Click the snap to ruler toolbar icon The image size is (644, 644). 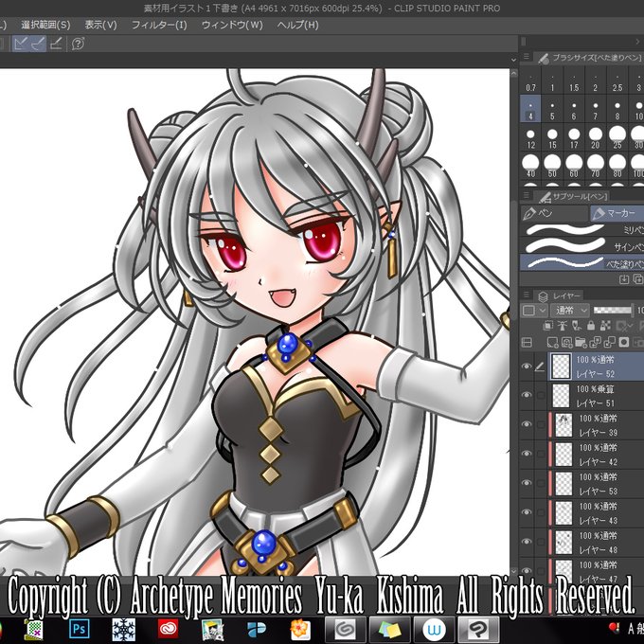click(20, 44)
